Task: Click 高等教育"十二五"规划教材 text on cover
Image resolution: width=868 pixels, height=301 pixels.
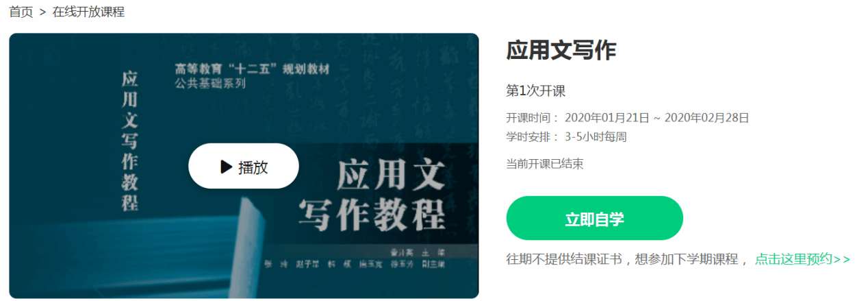Action: click(x=252, y=69)
